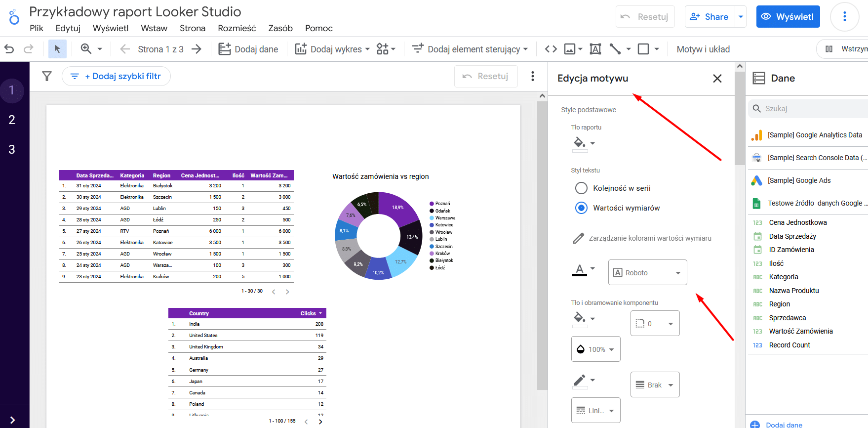868x428 pixels.
Task: Go to next page of Country table
Action: tap(320, 422)
